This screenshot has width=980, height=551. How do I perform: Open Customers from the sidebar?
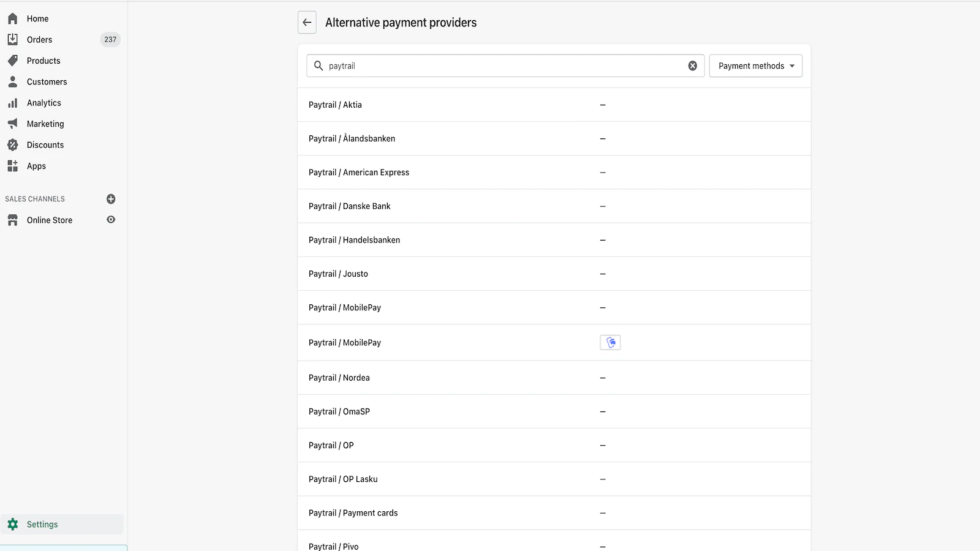(x=47, y=81)
